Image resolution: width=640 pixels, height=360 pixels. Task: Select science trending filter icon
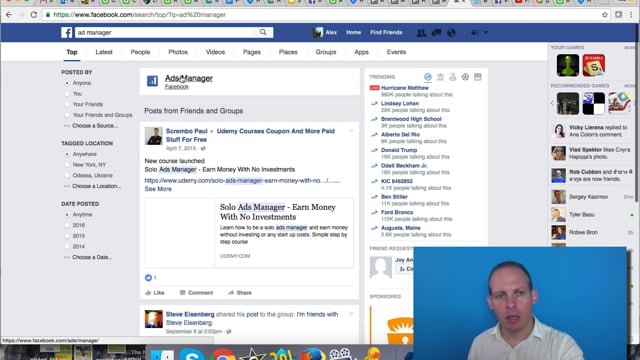coord(453,77)
